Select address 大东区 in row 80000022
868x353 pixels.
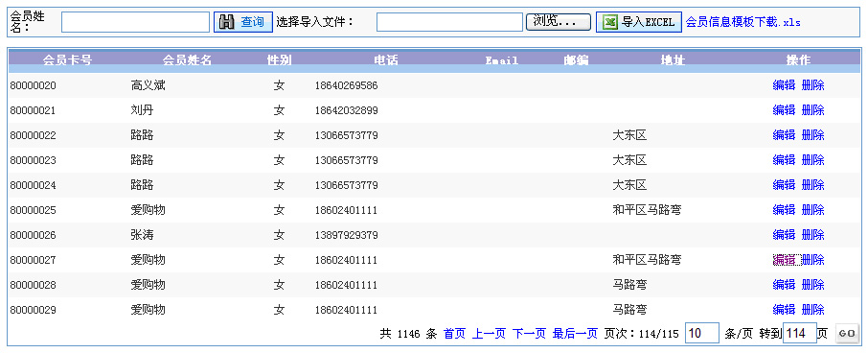[629, 135]
